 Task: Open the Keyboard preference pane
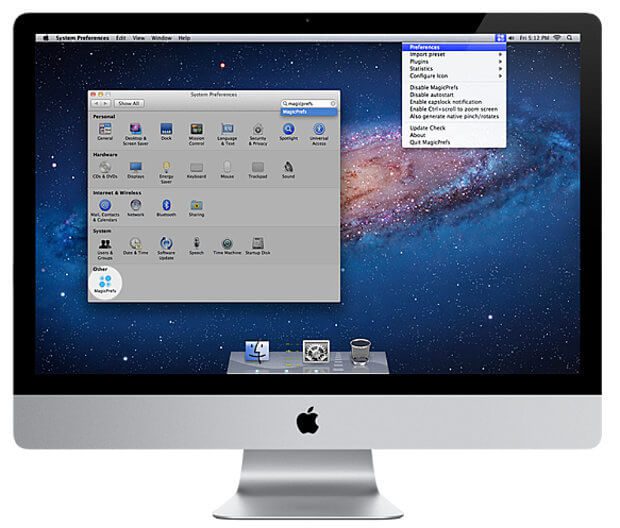[197, 170]
